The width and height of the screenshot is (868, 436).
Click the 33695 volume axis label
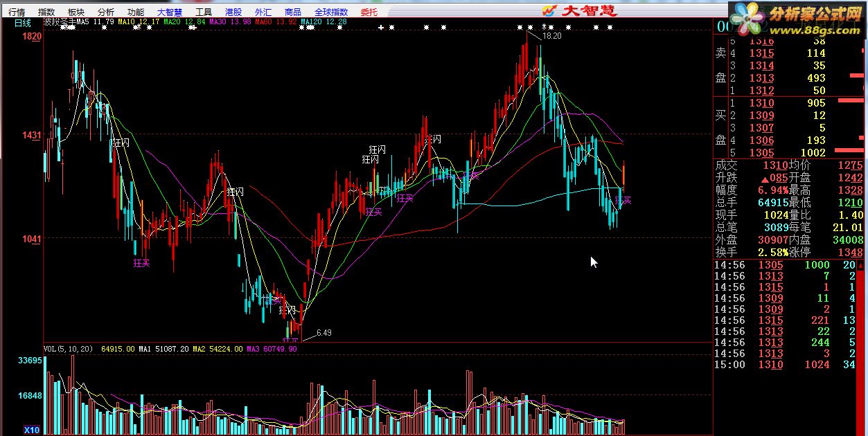[x=30, y=361]
